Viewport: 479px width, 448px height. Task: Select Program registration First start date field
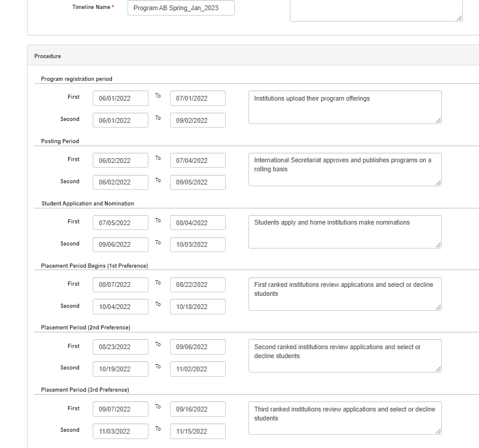(120, 98)
